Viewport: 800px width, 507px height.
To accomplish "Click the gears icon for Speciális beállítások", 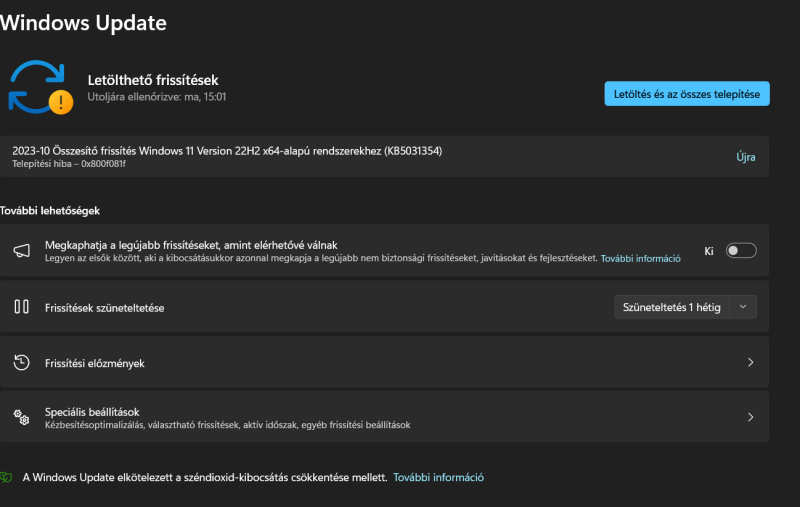I will [x=21, y=417].
